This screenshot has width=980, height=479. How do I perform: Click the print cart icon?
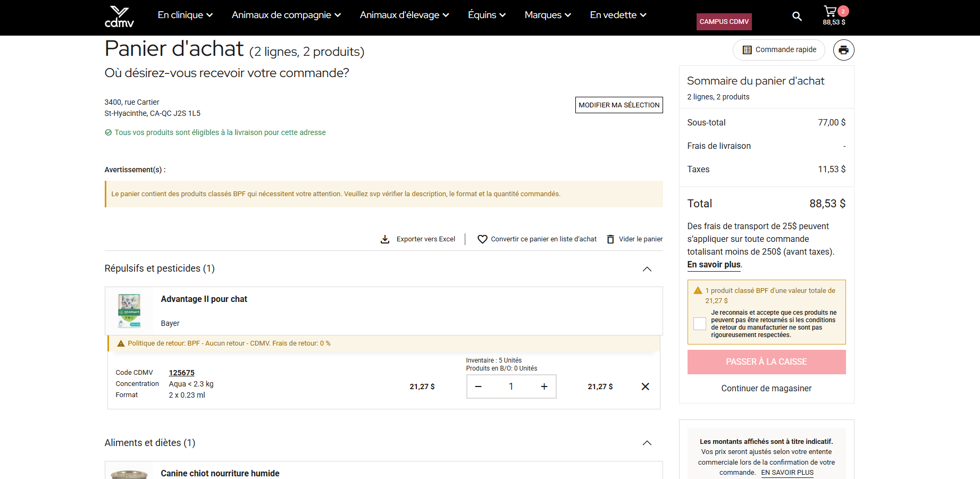click(843, 50)
